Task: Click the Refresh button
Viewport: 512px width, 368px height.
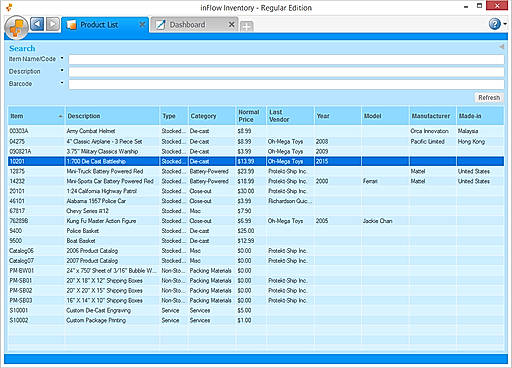Action: click(x=489, y=97)
